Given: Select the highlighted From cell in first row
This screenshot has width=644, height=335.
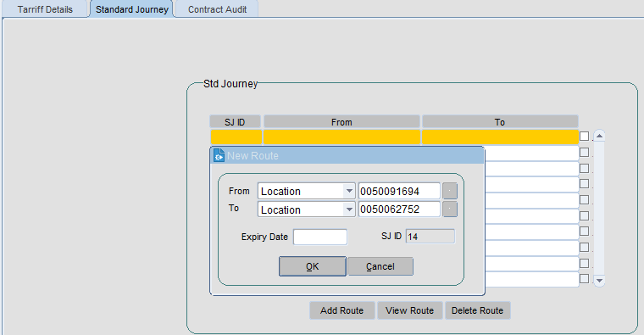Looking at the screenshot, I should (341, 137).
